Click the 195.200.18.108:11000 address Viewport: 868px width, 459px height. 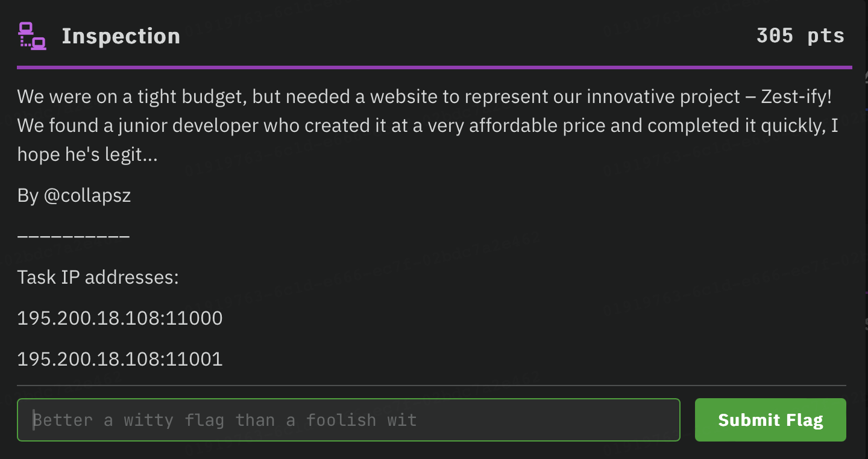(x=120, y=318)
